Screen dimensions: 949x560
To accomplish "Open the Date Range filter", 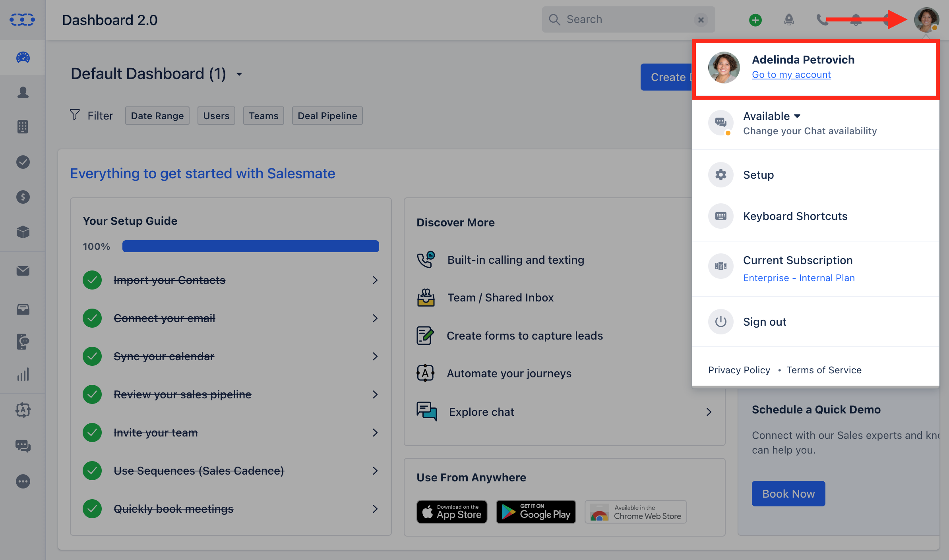I will coord(157,116).
